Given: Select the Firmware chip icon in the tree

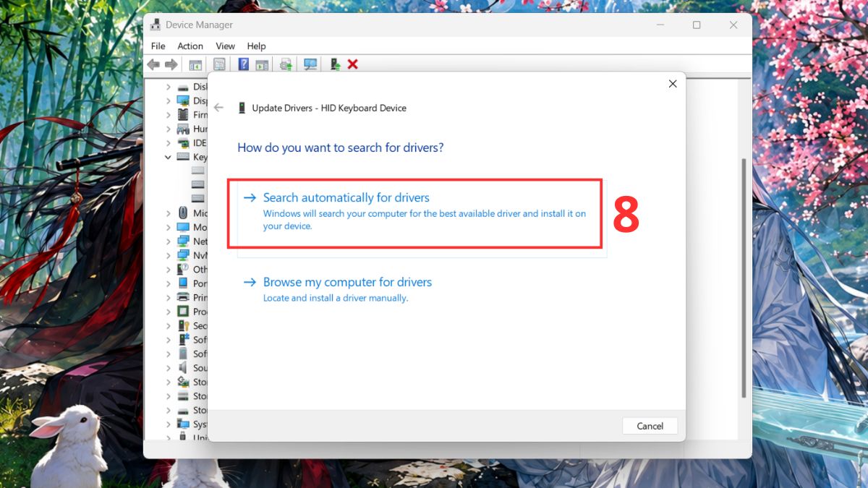Looking at the screenshot, I should point(183,115).
